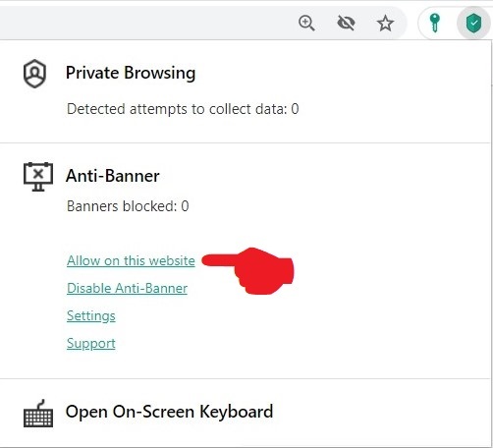The height and width of the screenshot is (448, 493).
Task: Click the Anti-Banner monitor icon
Action: click(x=38, y=177)
